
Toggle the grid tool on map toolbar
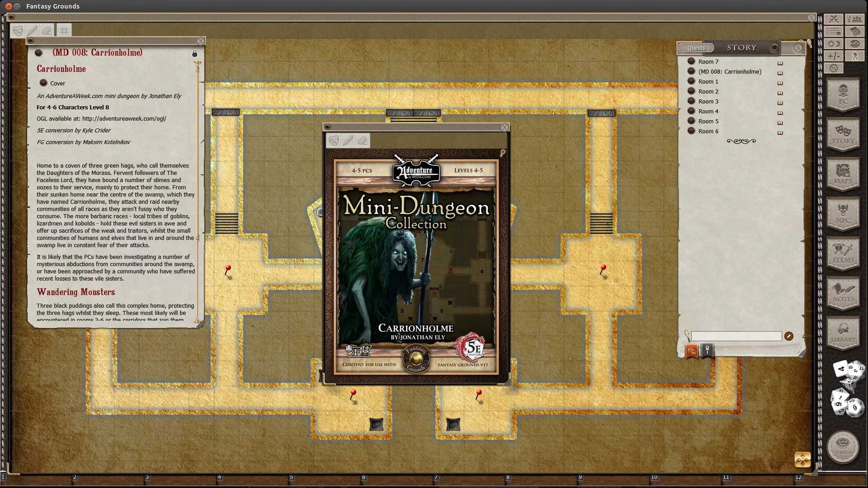pyautogui.click(x=64, y=31)
